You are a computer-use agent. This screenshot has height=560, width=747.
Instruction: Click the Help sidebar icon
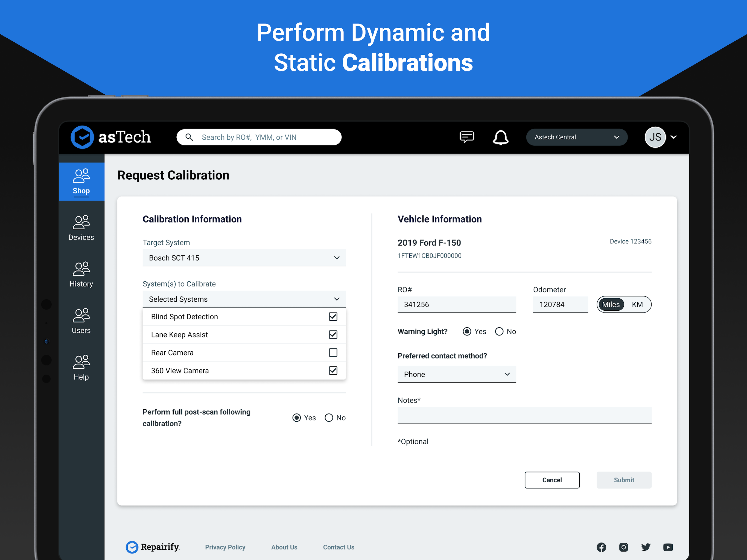tap(81, 362)
